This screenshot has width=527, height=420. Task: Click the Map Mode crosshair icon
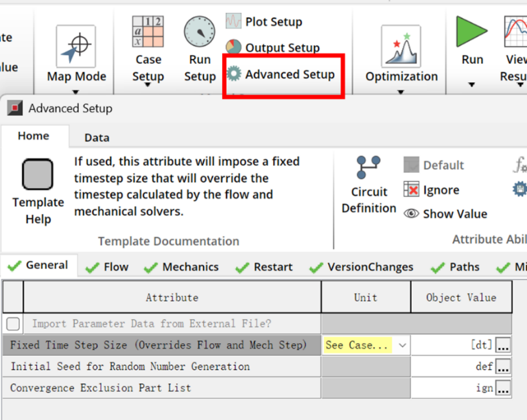pyautogui.click(x=76, y=46)
